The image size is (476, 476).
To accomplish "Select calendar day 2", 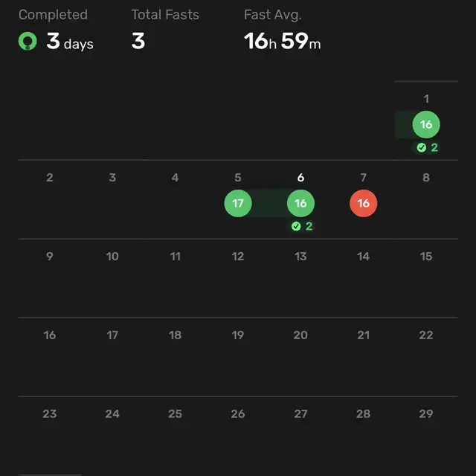I will point(50,178).
